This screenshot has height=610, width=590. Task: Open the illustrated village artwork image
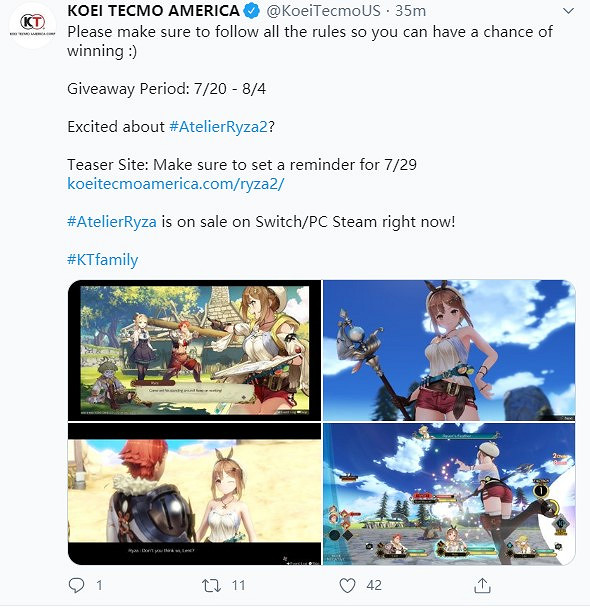[194, 350]
